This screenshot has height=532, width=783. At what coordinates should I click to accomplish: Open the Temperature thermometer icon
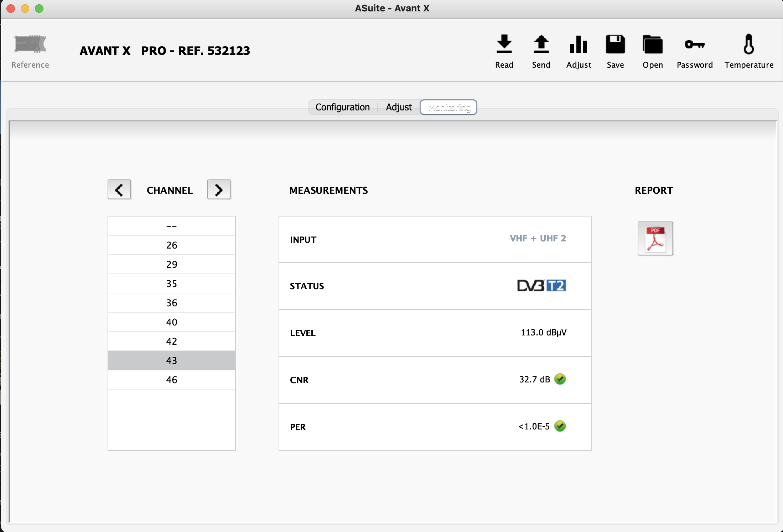[x=748, y=45]
